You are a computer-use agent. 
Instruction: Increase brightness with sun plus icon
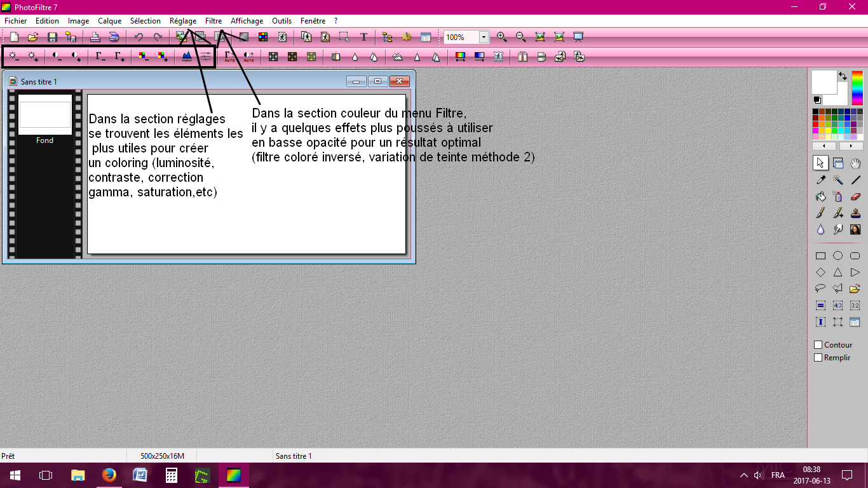tap(33, 57)
